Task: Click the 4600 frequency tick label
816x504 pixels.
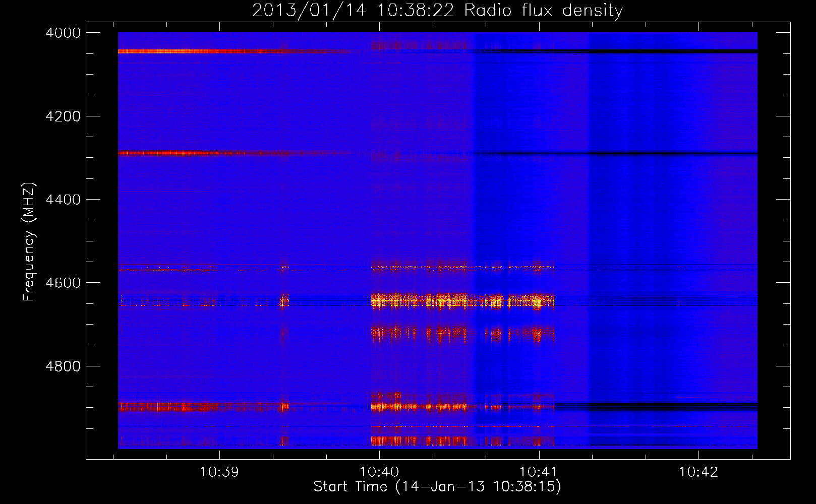Action: pyautogui.click(x=63, y=283)
